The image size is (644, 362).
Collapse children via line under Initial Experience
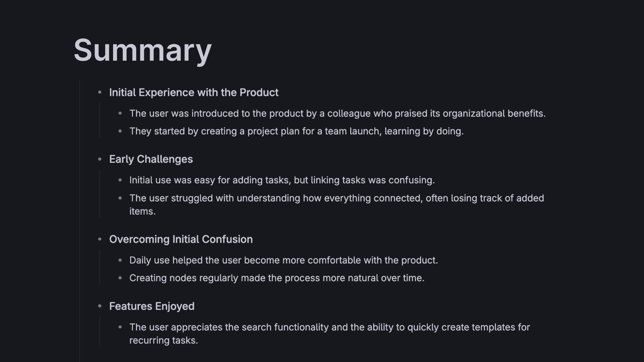[x=100, y=120]
